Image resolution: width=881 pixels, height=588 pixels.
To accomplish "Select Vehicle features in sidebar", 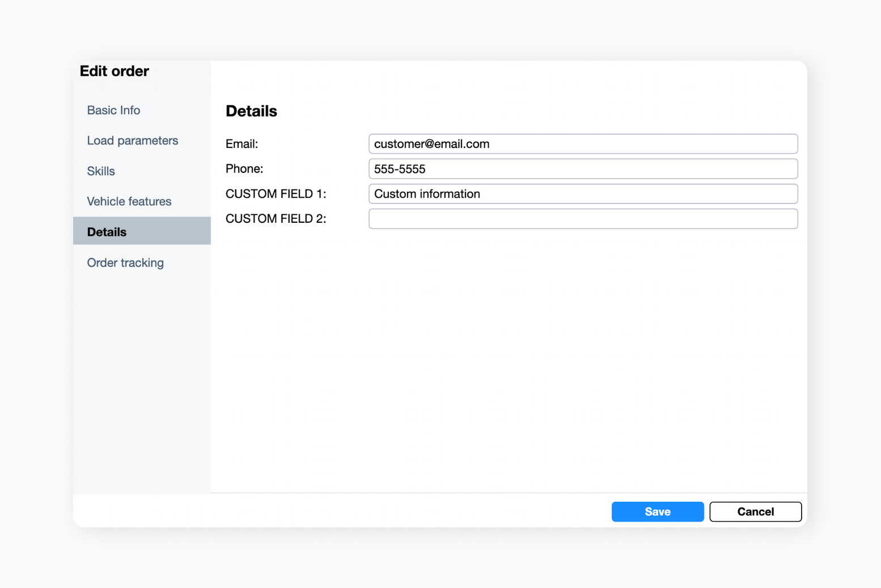I will point(129,201).
